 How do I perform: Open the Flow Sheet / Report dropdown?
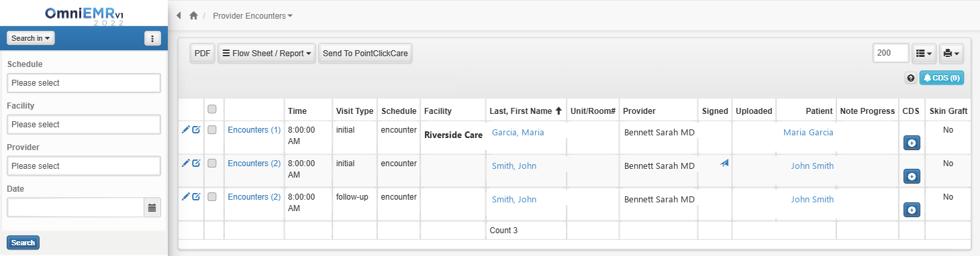[x=267, y=53]
